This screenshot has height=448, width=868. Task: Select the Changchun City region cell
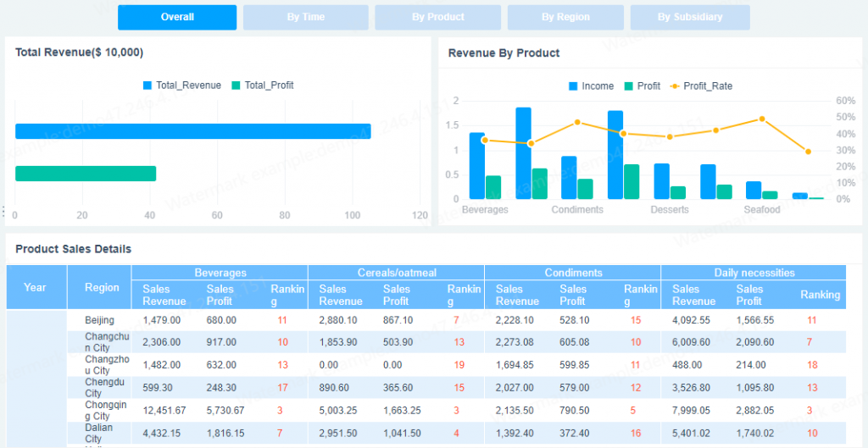(100, 342)
